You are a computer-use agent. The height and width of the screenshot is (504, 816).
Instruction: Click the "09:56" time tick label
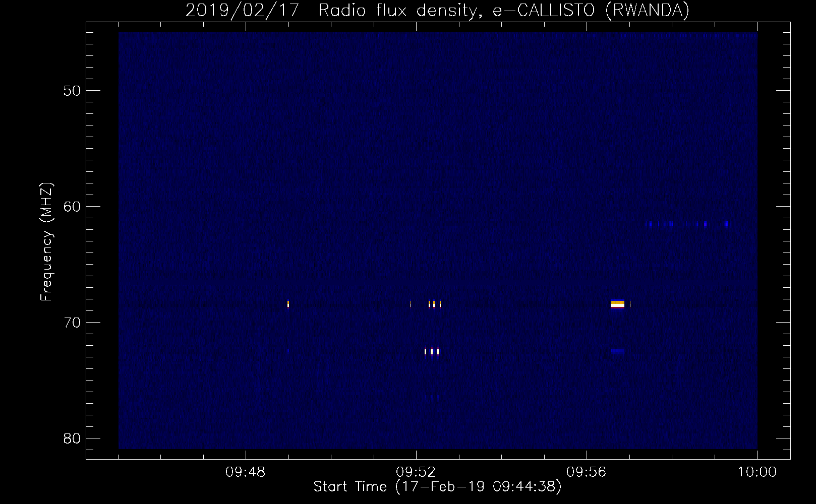[x=587, y=472]
